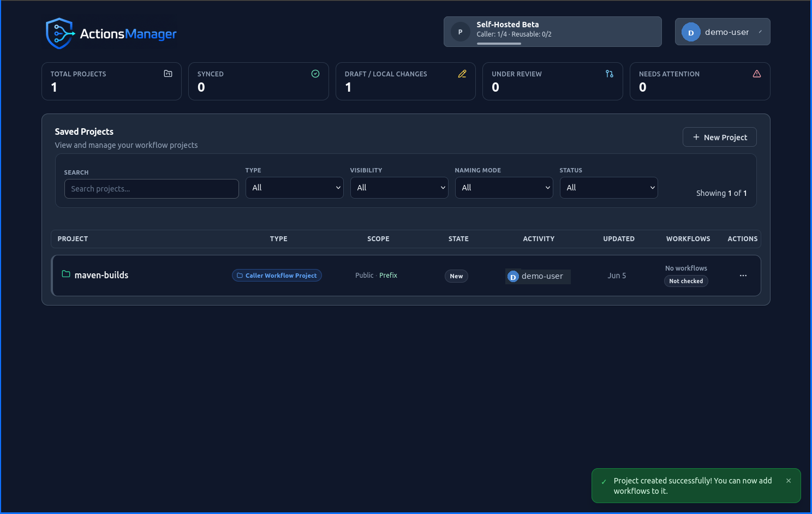The height and width of the screenshot is (514, 812).
Task: Click the 'Showing 1 of 1' count
Action: coord(721,193)
